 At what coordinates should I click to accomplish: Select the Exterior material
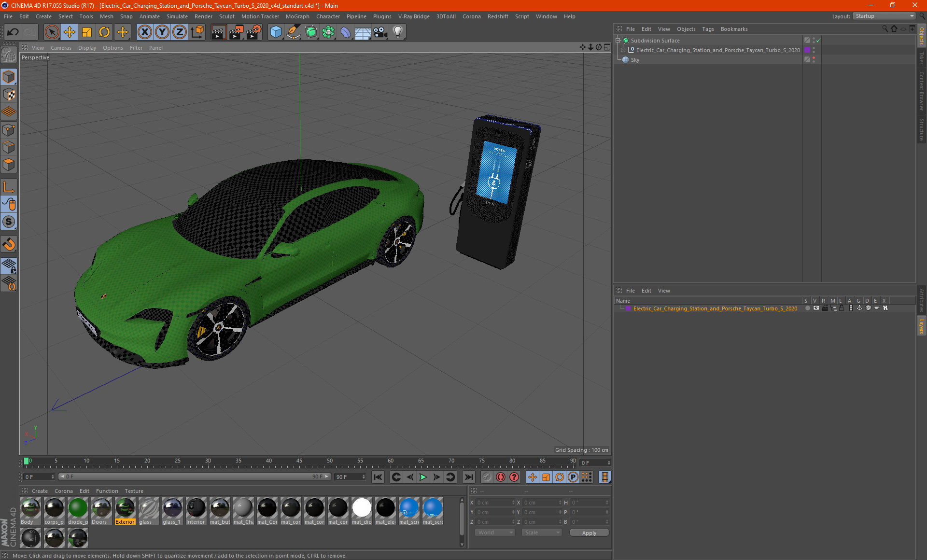[125, 511]
